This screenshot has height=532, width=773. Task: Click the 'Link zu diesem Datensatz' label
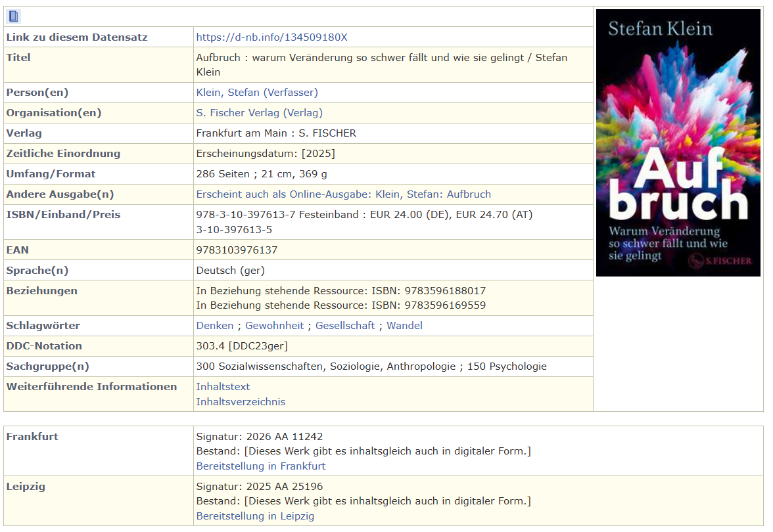[x=77, y=37]
